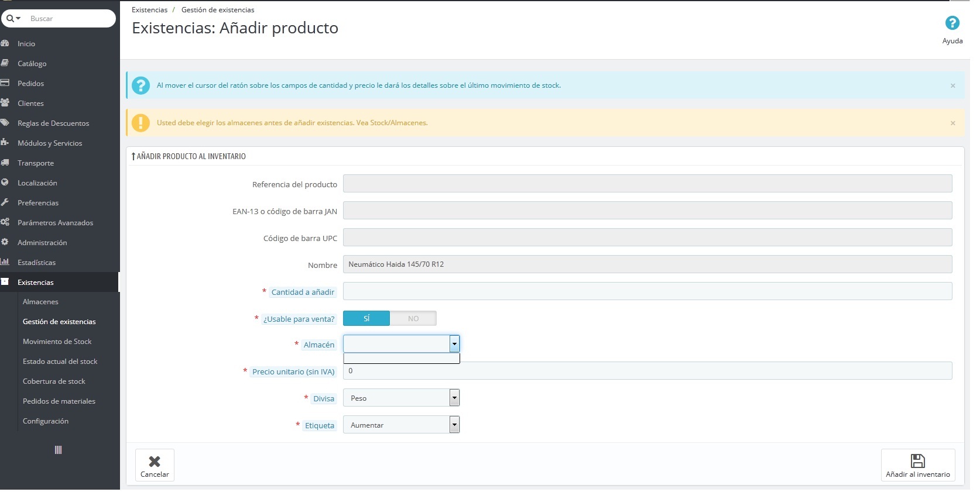Image resolution: width=980 pixels, height=492 pixels.
Task: Open the Existencias menu
Action: (x=36, y=283)
